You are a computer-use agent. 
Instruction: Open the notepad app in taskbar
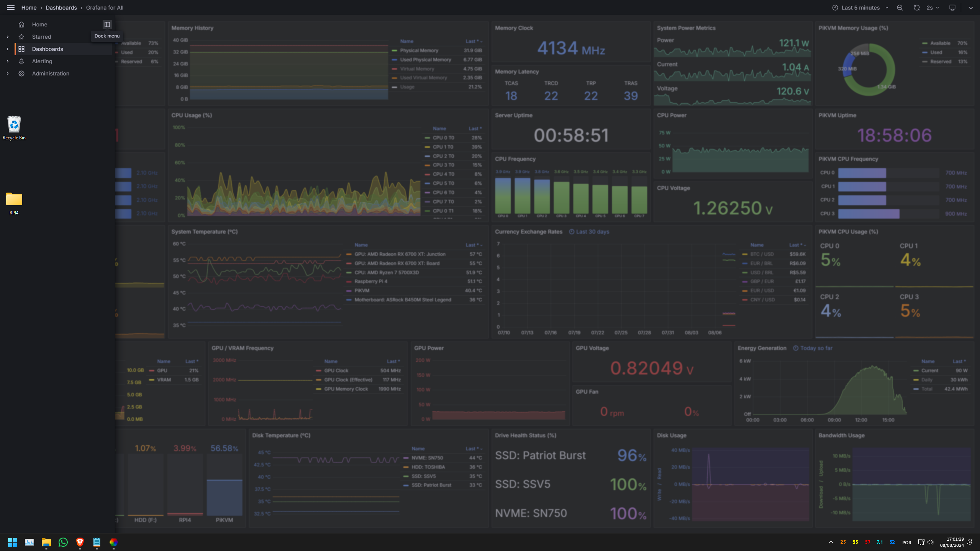tap(97, 542)
